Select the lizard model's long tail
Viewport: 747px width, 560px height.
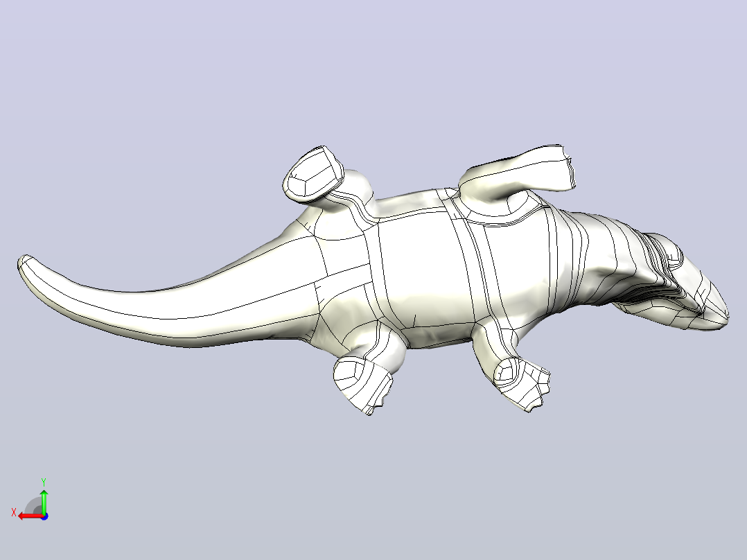167,305
